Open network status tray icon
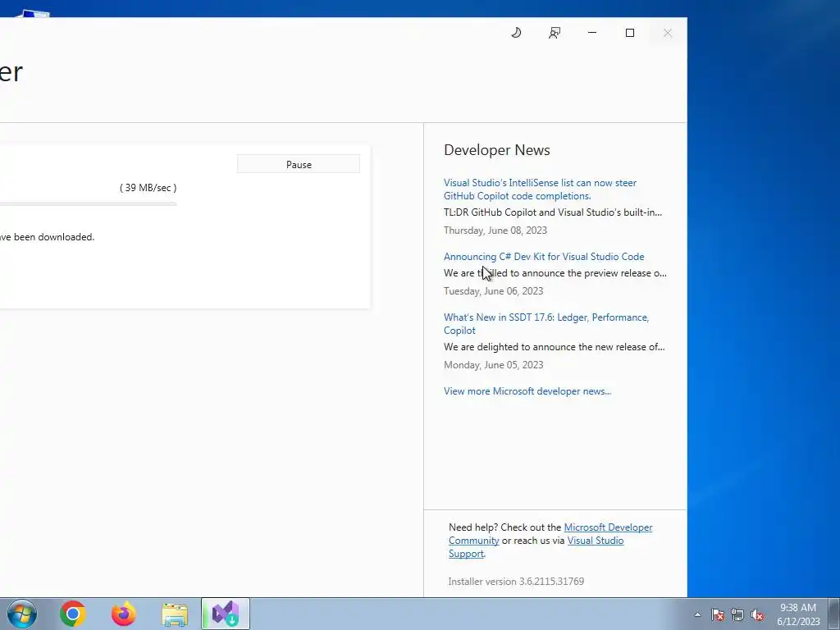Image resolution: width=840 pixels, height=630 pixels. [x=737, y=614]
